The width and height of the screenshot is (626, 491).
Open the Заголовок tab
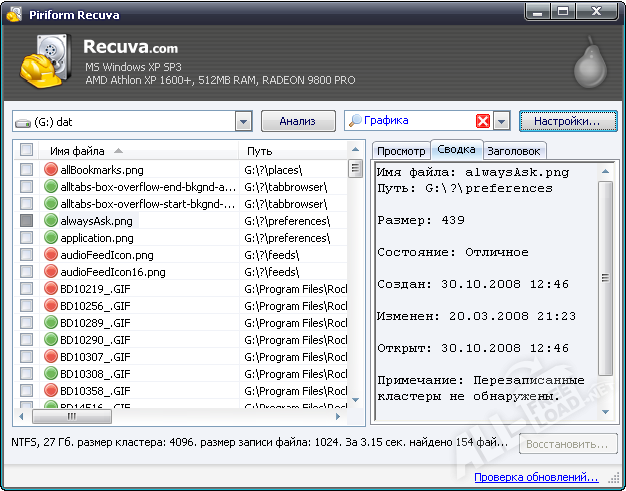(x=514, y=151)
